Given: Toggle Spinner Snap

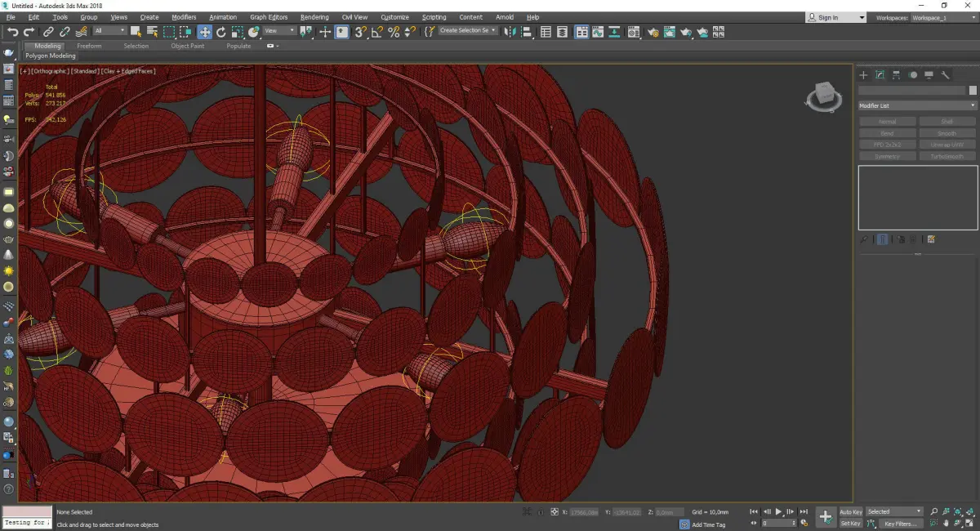Looking at the screenshot, I should coord(410,32).
